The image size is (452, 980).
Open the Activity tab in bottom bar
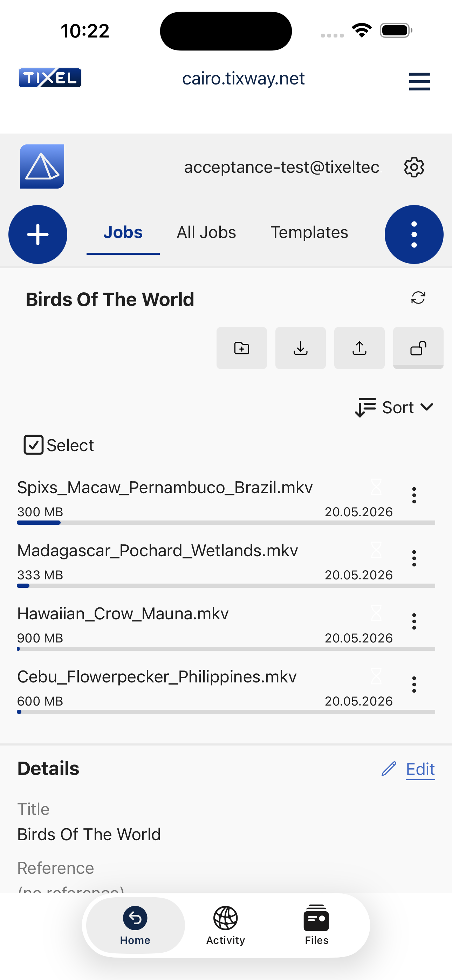226,925
